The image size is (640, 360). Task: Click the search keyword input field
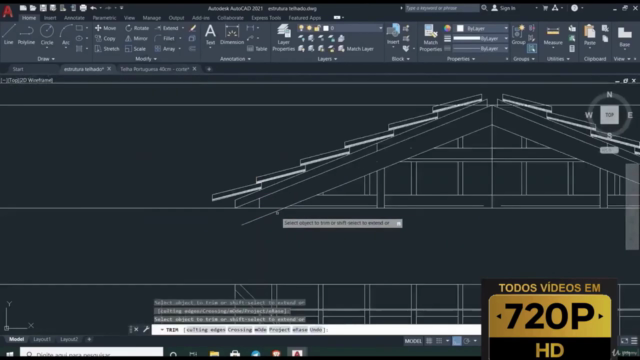[442, 8]
